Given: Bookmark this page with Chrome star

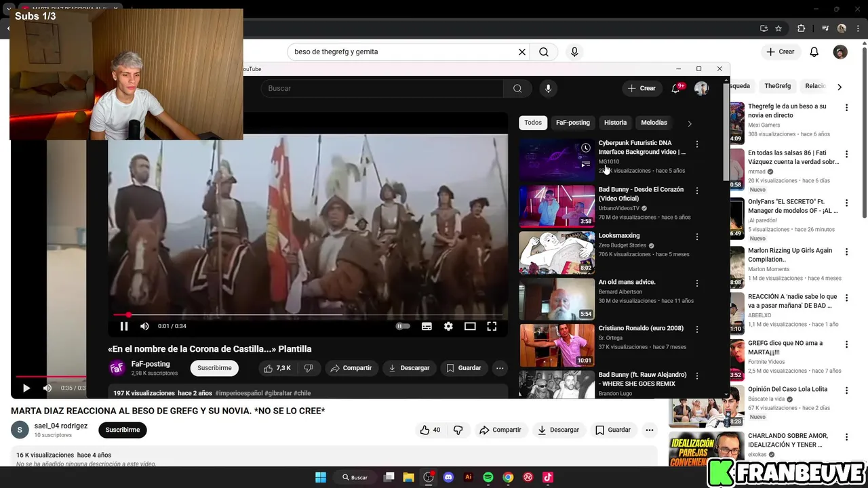Looking at the screenshot, I should tap(778, 28).
